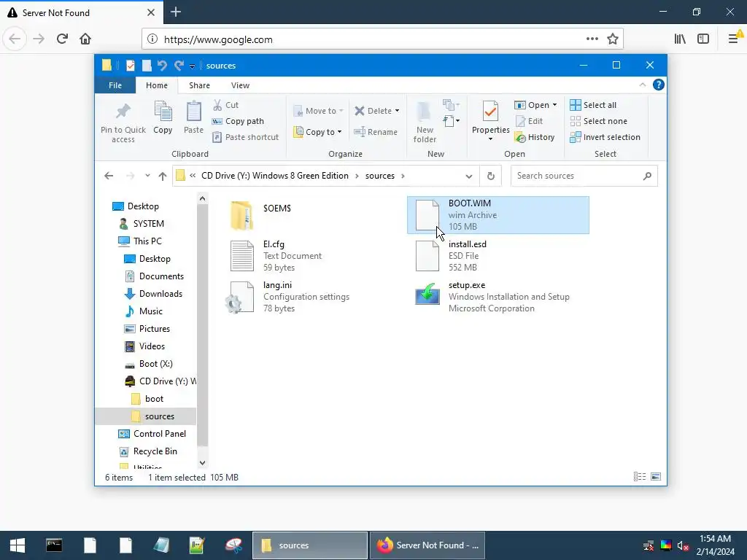Switch to large icons view icon
The height and width of the screenshot is (560, 747).
coord(656,477)
